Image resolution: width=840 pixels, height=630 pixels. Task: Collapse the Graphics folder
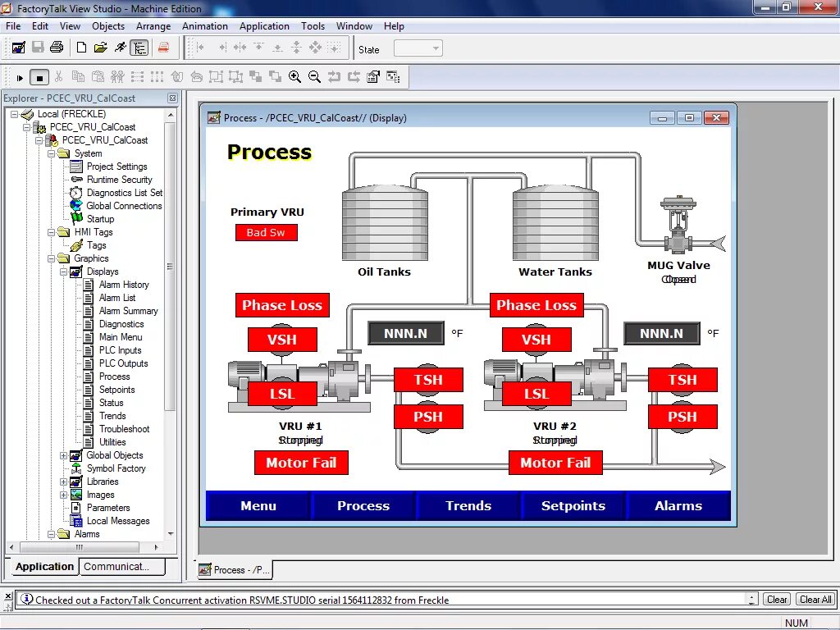[52, 258]
